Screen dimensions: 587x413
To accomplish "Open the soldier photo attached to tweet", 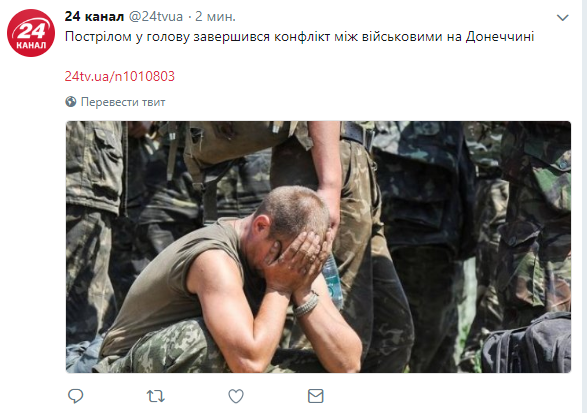I will point(319,247).
